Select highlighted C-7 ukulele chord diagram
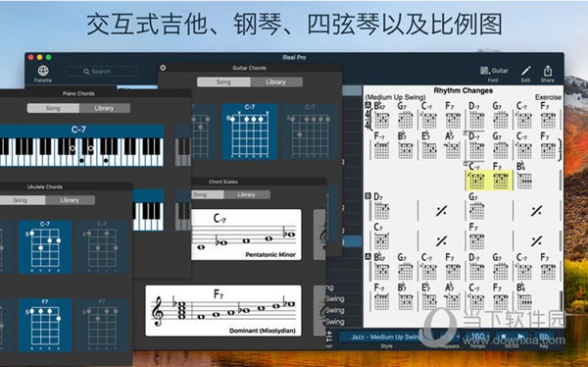This screenshot has width=588, height=367. click(x=45, y=247)
